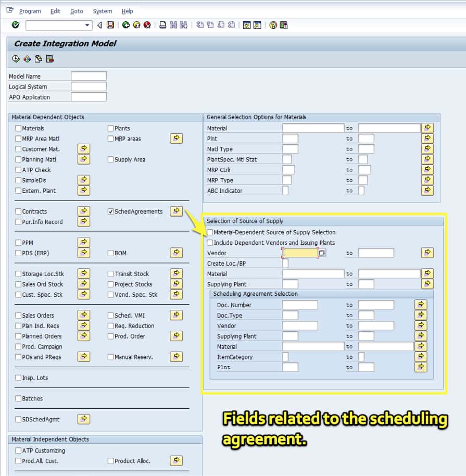Uncheck the SchedAgreements checkbox
The width and height of the screenshot is (466, 476).
(x=111, y=211)
